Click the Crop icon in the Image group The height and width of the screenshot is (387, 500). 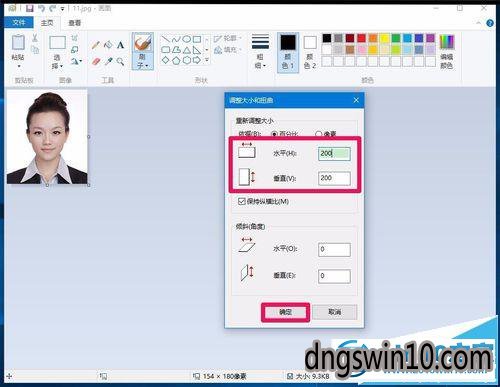click(x=75, y=38)
